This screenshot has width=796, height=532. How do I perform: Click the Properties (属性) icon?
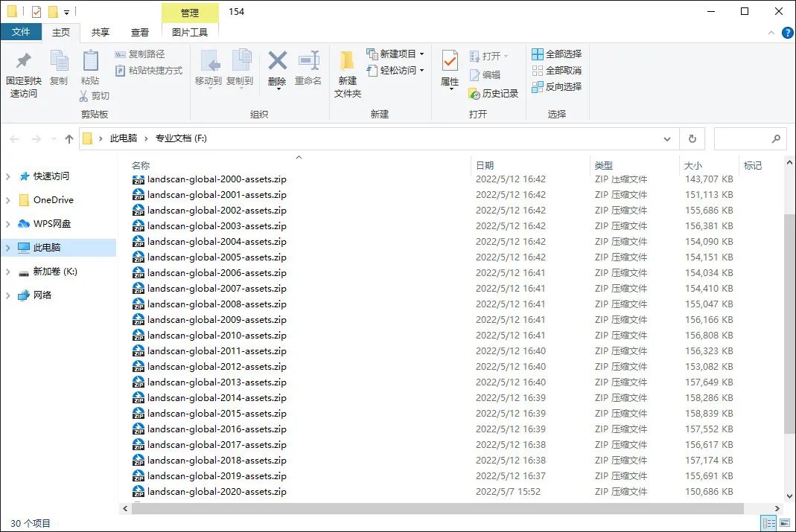pos(450,61)
